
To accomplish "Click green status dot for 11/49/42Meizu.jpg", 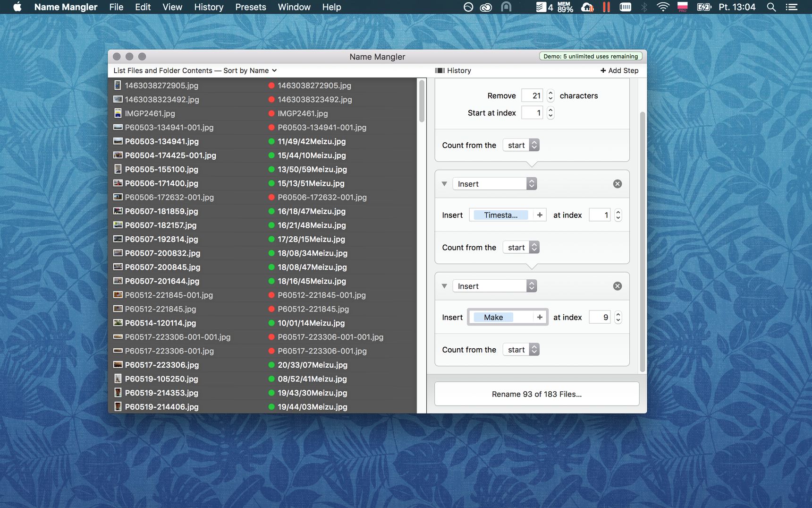I will click(271, 141).
